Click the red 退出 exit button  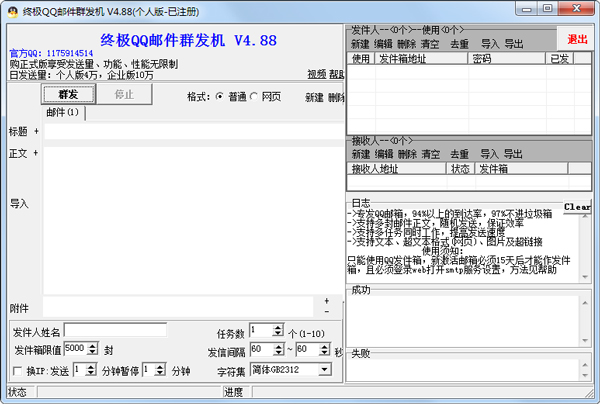pyautogui.click(x=577, y=39)
